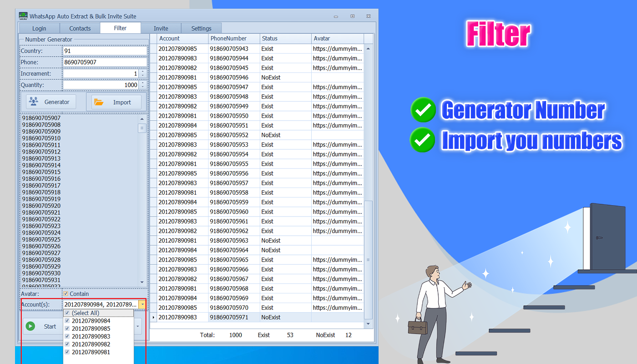The height and width of the screenshot is (364, 637).
Task: Go to the Invite tab
Action: 161,28
